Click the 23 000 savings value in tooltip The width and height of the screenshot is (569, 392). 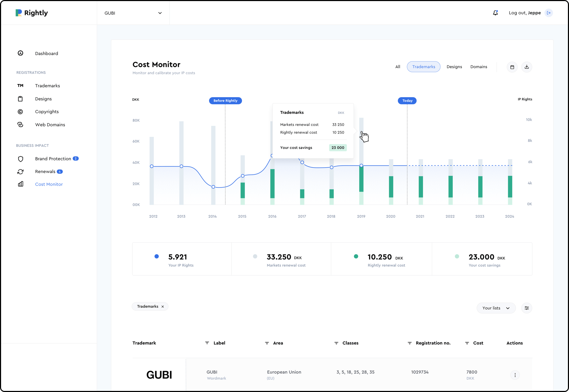[338, 148]
